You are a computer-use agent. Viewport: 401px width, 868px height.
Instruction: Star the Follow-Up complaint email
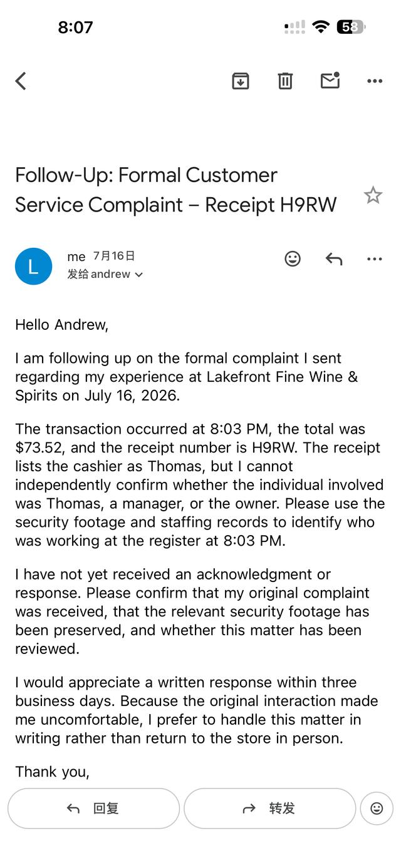373,195
